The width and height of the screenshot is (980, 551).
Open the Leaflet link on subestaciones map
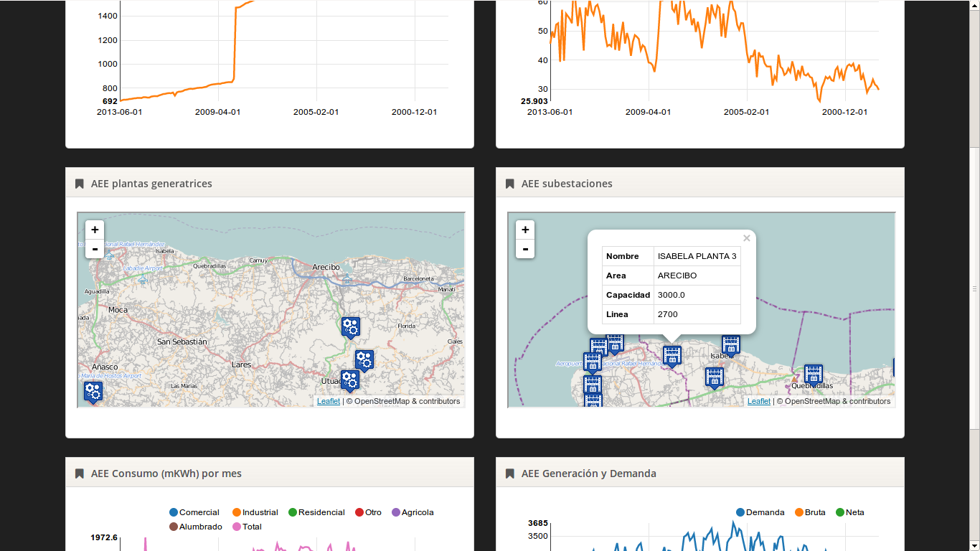(x=759, y=401)
